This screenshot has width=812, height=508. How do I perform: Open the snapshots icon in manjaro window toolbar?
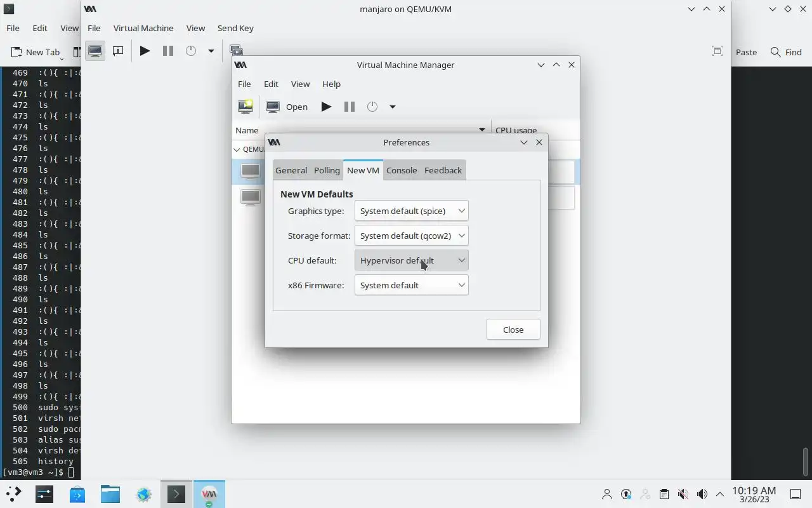point(236,50)
